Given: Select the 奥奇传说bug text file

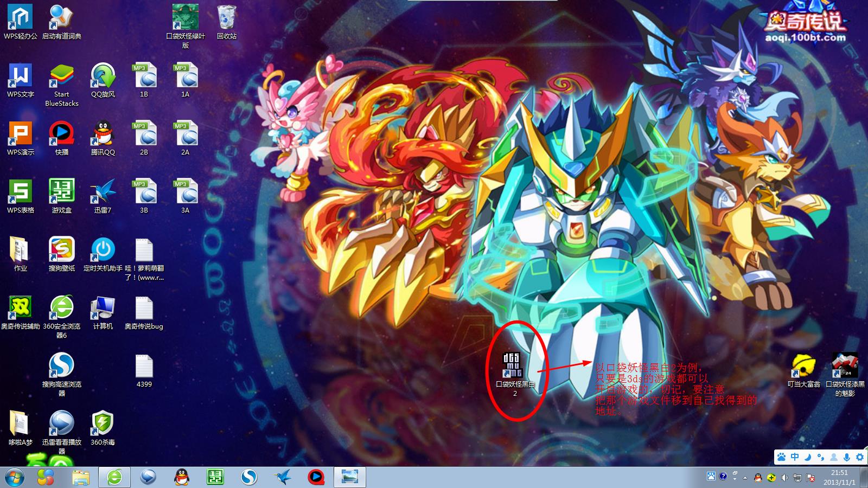Looking at the screenshot, I should [144, 312].
